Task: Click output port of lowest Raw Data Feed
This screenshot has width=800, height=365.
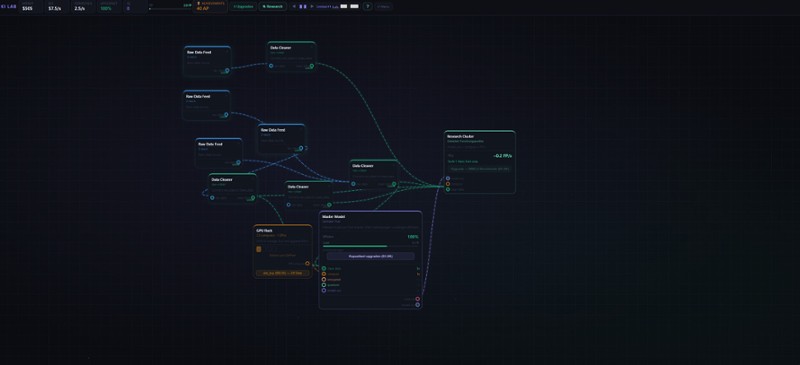Action: pos(238,163)
